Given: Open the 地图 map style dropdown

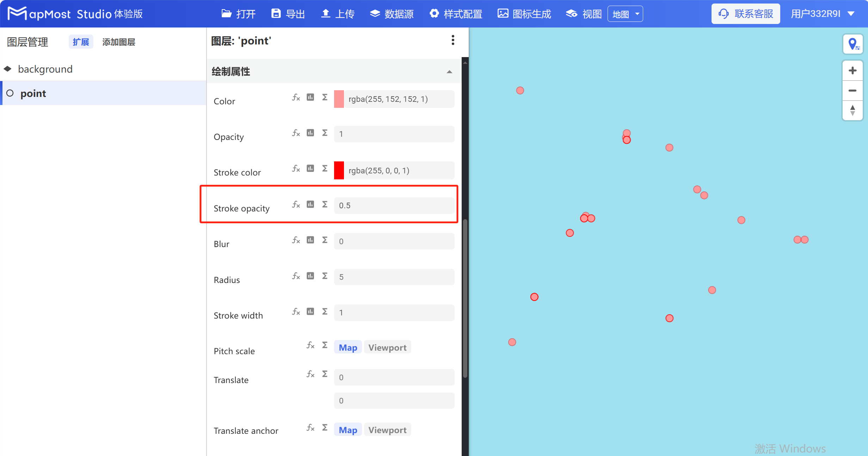Looking at the screenshot, I should (x=625, y=14).
